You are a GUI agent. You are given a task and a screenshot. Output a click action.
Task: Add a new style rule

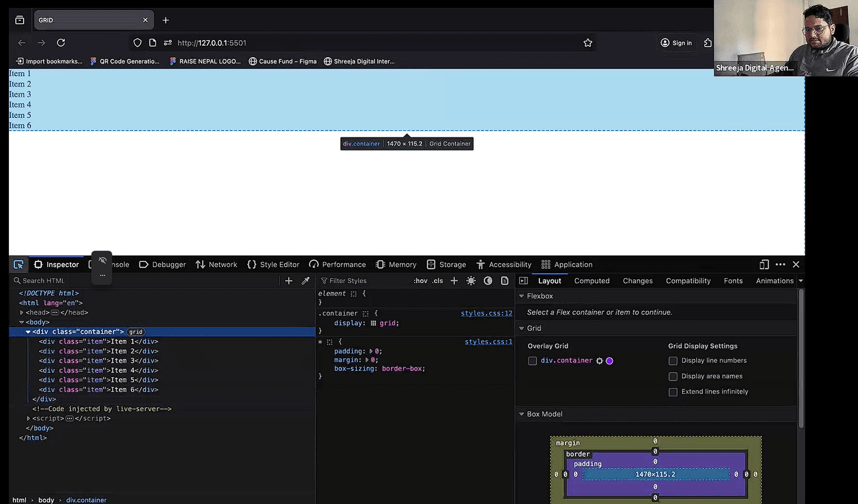click(454, 281)
